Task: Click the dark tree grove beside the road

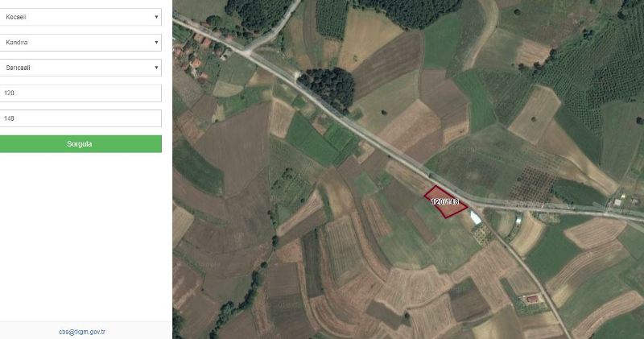Action: coord(328,88)
